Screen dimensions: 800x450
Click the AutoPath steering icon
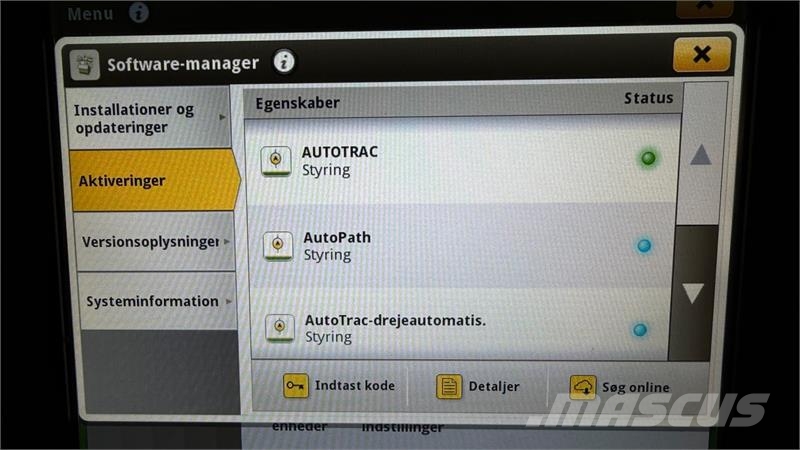pyautogui.click(x=278, y=246)
